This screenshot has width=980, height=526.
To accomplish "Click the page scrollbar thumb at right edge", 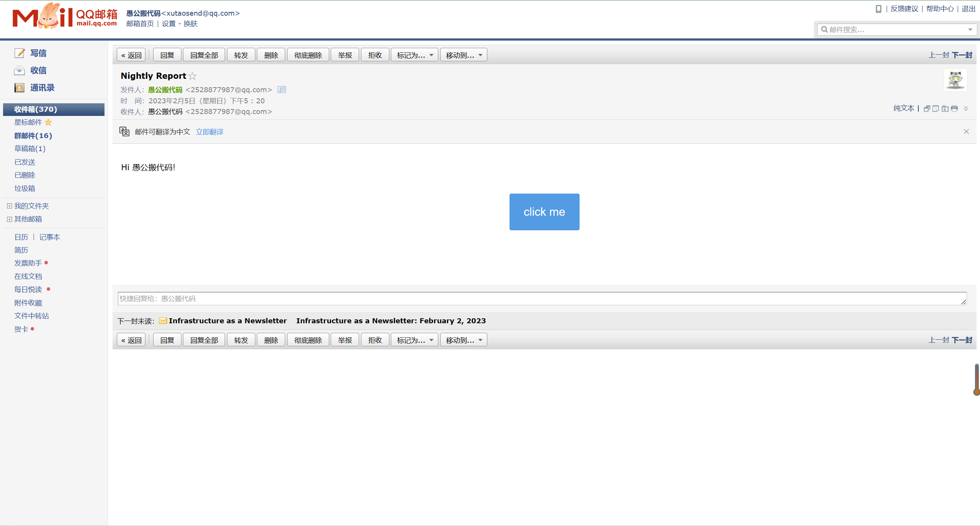I will coord(977,379).
